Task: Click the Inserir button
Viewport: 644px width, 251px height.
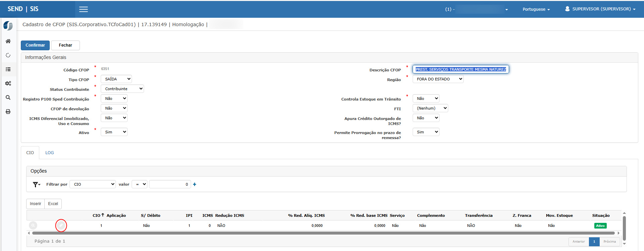Action: (x=35, y=204)
